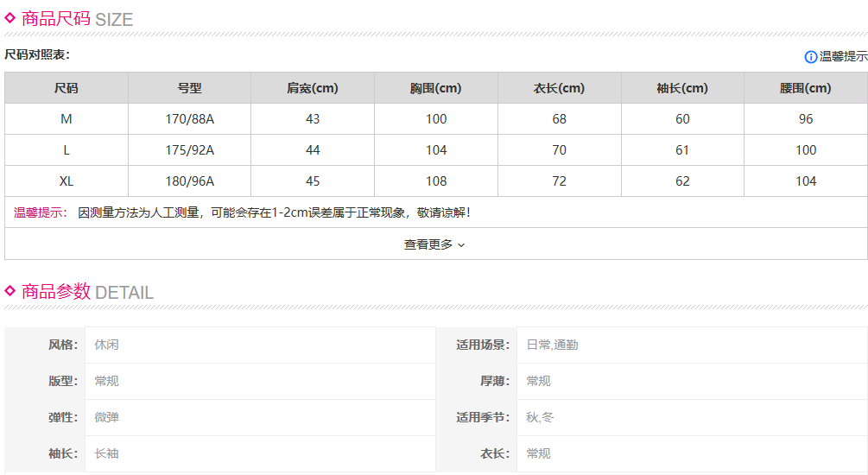
Task: Click the 秋,冬 value for 适用季节
Action: [540, 417]
